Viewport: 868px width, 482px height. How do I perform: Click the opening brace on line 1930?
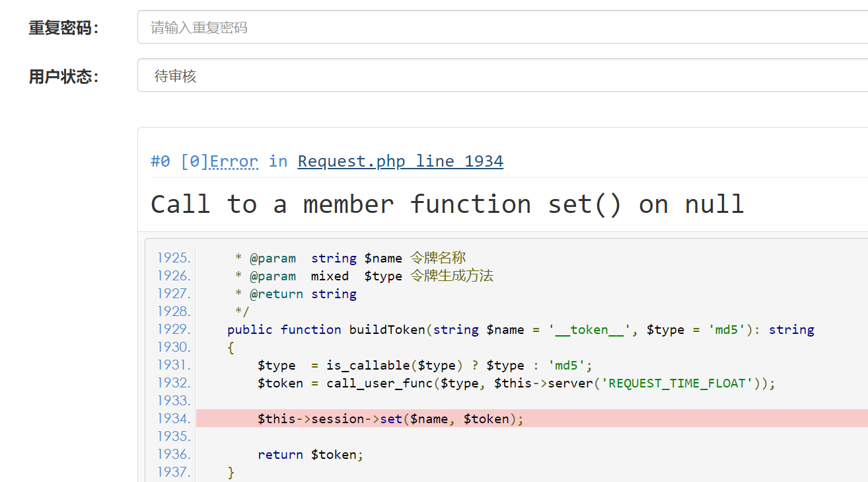point(231,347)
